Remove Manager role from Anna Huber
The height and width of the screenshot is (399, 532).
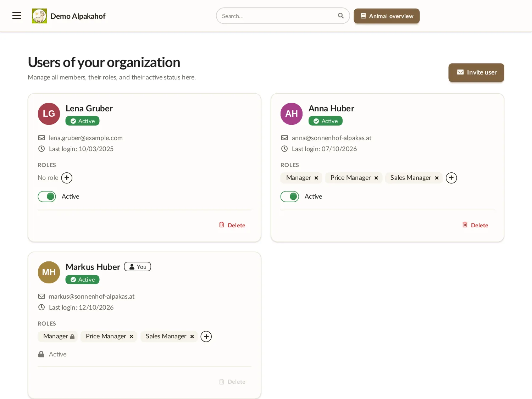[316, 178]
